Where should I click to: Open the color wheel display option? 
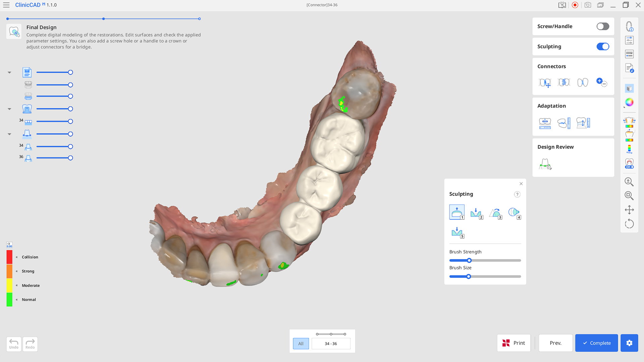[629, 103]
